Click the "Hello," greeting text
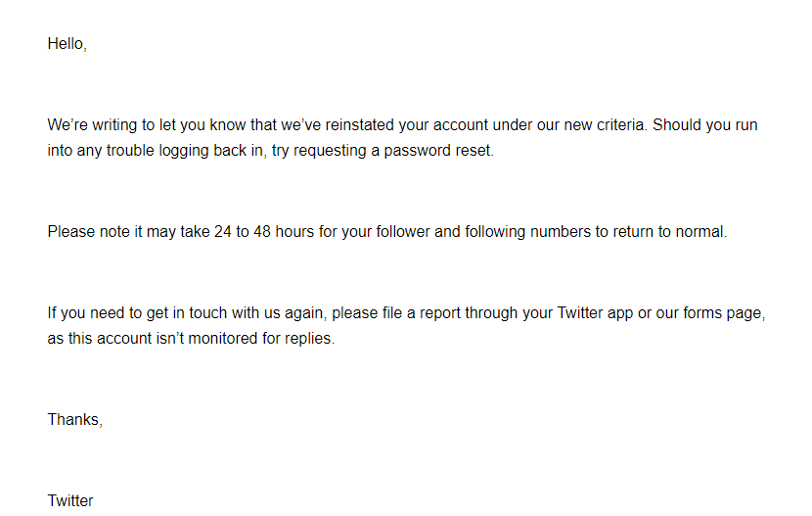Image resolution: width=812 pixels, height=516 pixels. pos(67,44)
